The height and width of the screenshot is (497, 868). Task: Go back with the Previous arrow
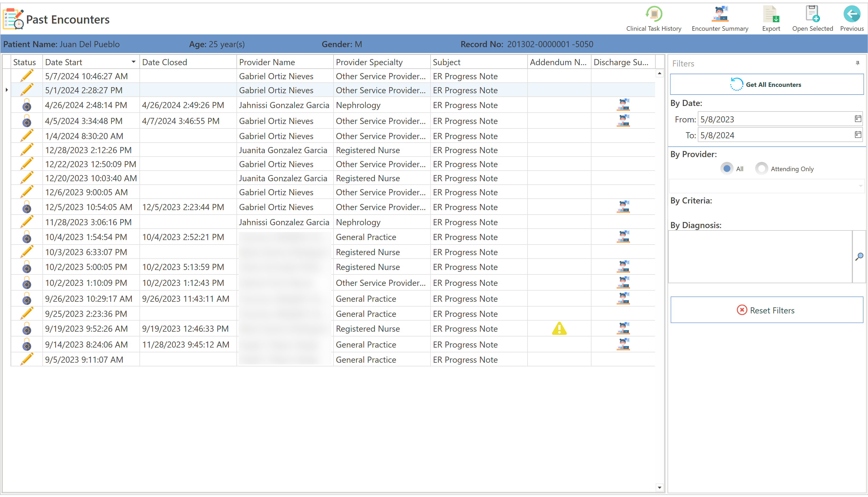point(851,14)
